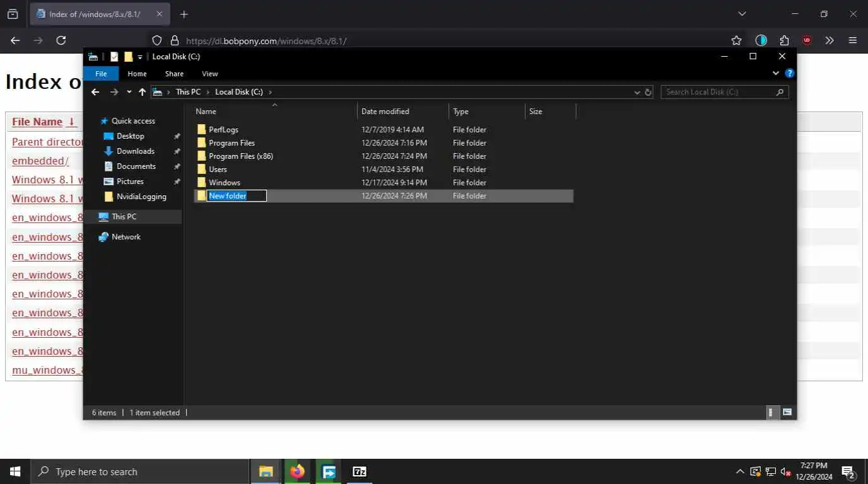This screenshot has height=484, width=868.
Task: Show hidden system tray icons
Action: [x=740, y=471]
